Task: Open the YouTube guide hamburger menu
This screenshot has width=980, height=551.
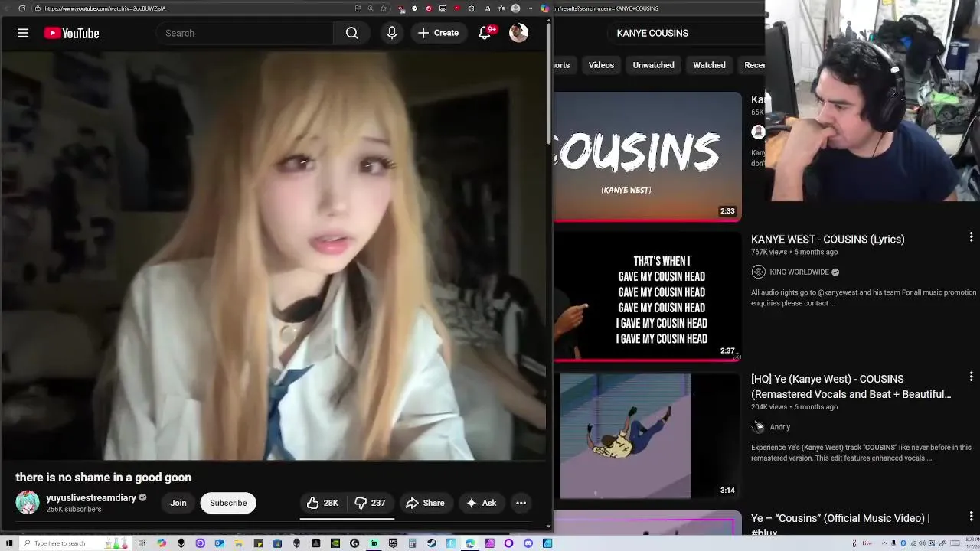Action: (23, 33)
